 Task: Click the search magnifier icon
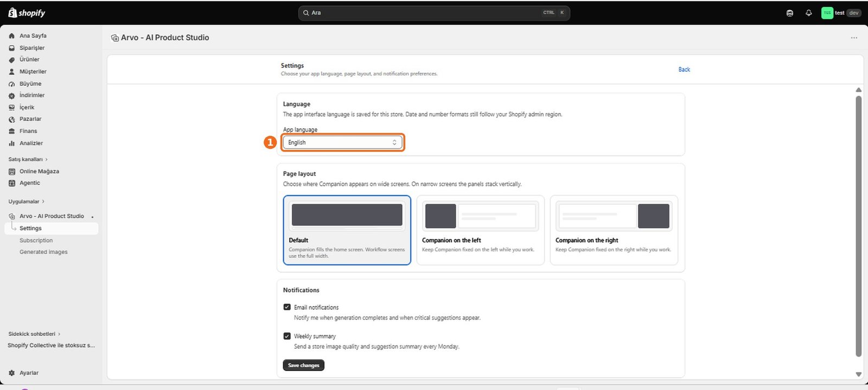click(307, 12)
